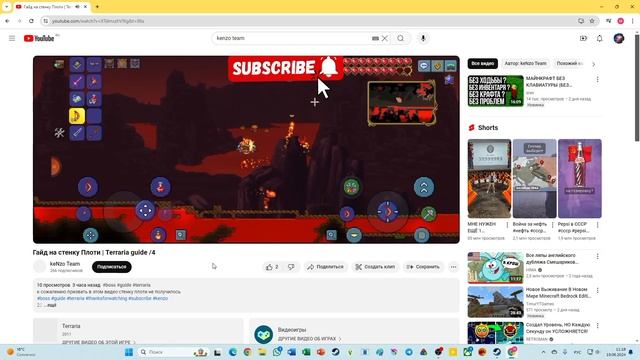The height and width of the screenshot is (360, 640).
Task: Open the Видеоигры category card
Action: click(354, 331)
